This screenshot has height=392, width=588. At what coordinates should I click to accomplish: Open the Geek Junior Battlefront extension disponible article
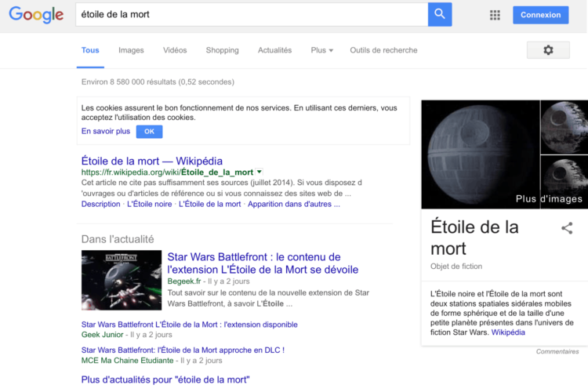tap(190, 325)
